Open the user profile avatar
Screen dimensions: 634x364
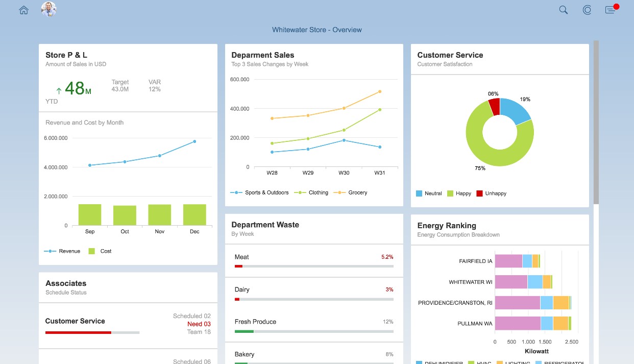pos(48,9)
